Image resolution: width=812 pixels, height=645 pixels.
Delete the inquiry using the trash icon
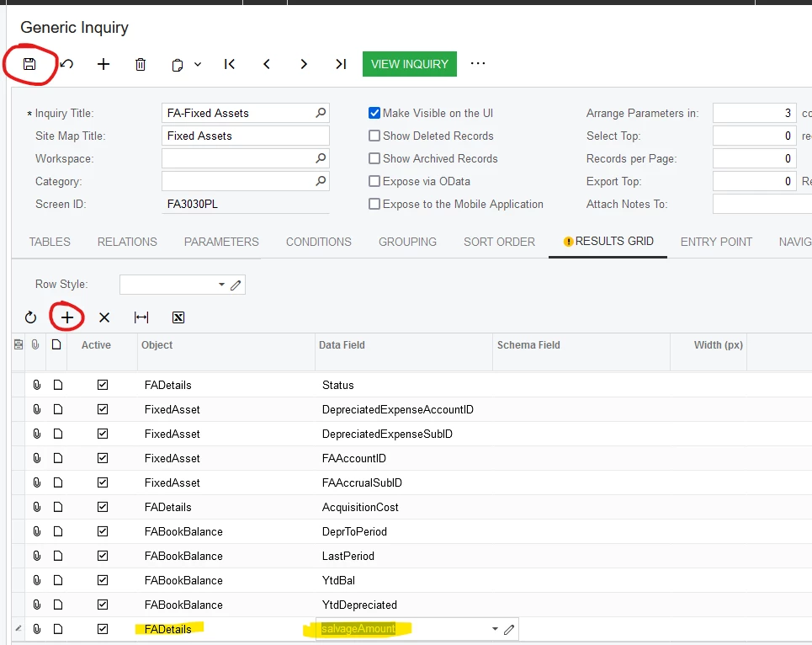[x=141, y=64]
